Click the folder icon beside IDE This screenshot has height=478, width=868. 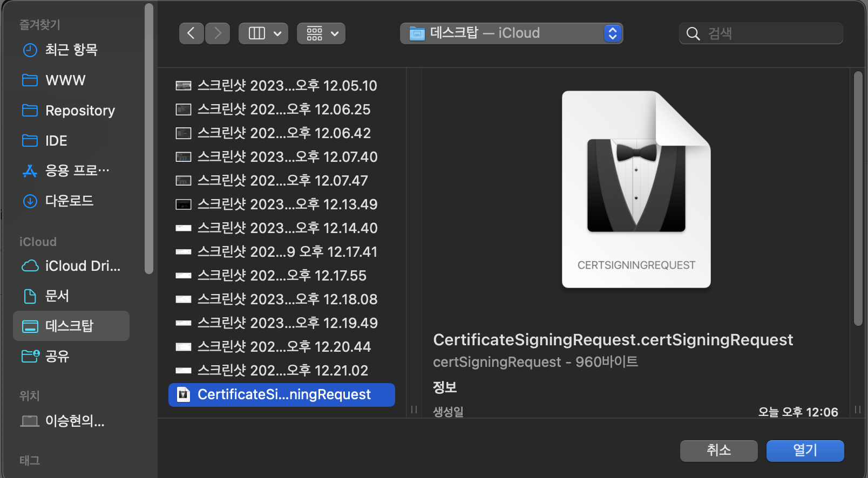pyautogui.click(x=30, y=141)
